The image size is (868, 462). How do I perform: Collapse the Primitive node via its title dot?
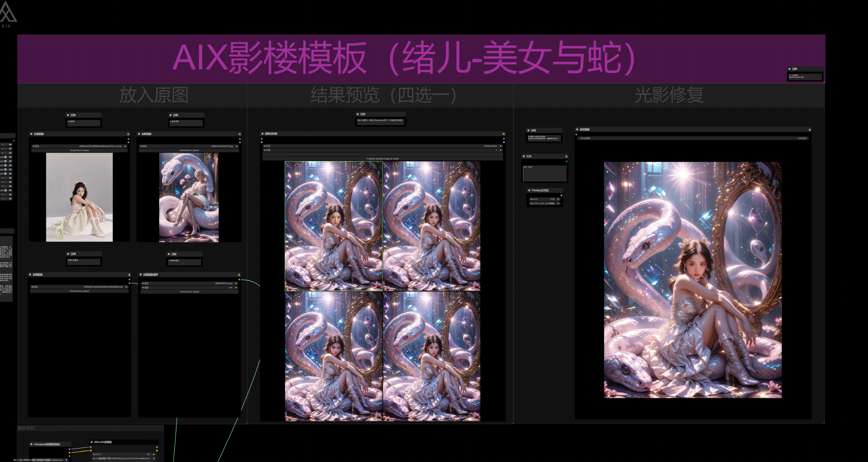point(529,190)
